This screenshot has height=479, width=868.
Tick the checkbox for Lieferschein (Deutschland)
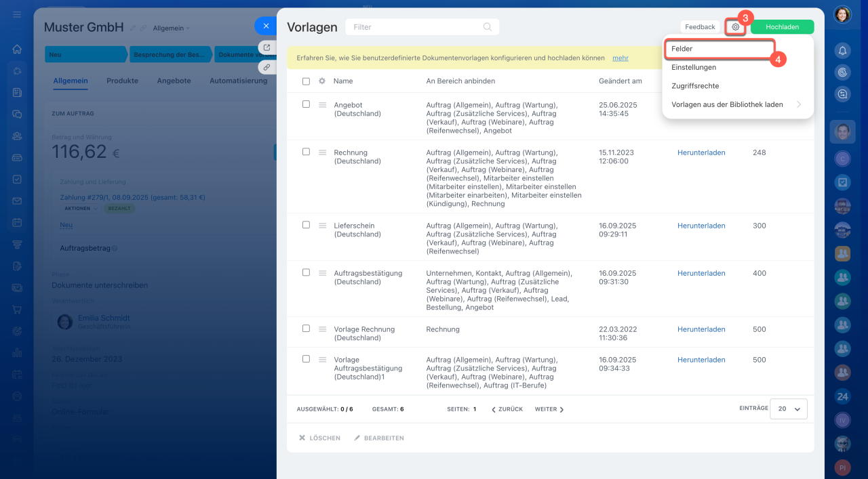(x=306, y=225)
